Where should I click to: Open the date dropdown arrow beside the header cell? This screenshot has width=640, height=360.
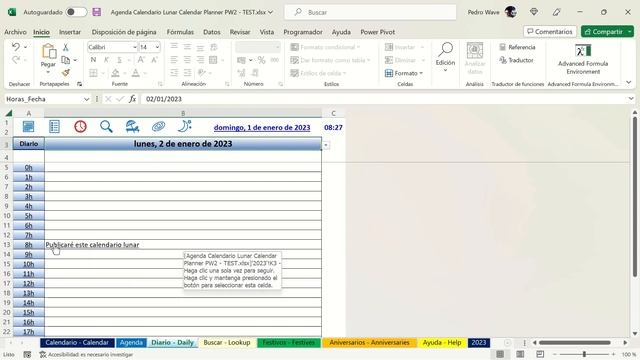click(x=326, y=145)
